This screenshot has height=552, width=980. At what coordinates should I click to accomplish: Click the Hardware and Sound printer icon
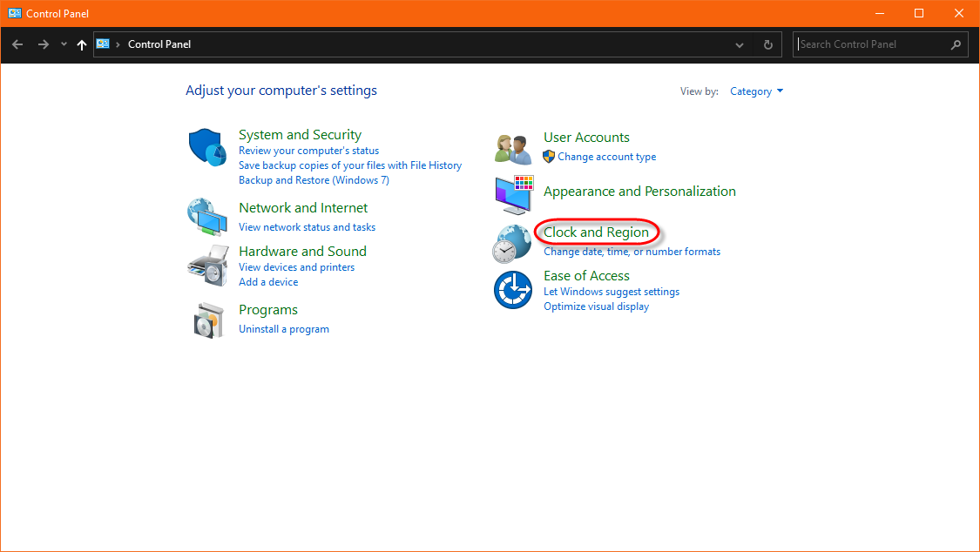click(207, 266)
